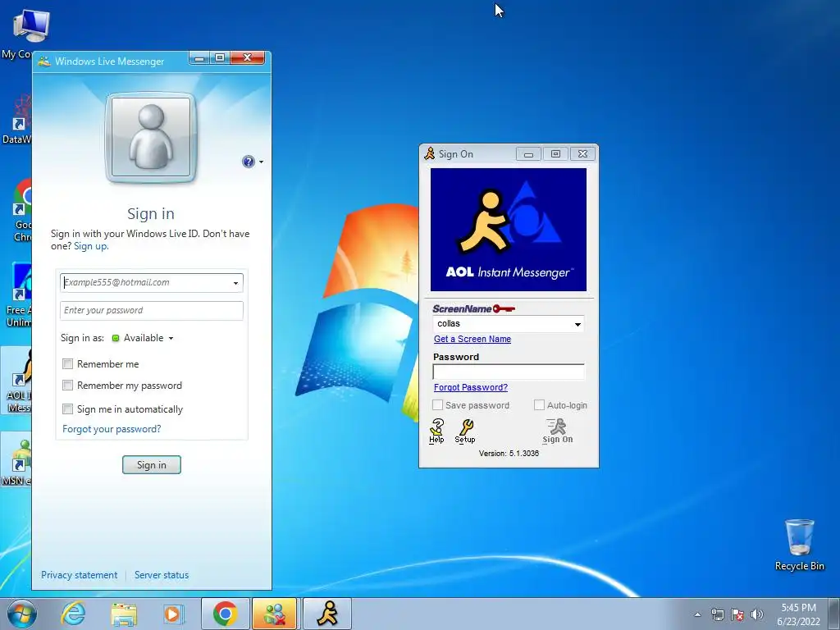
Task: Minimize the Windows Live Messenger window
Action: 199,58
